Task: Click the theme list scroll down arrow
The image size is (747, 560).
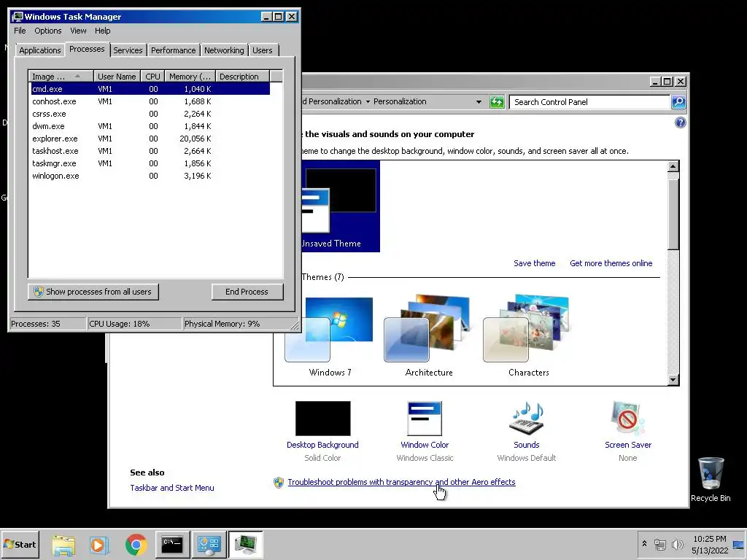Action: pos(673,379)
